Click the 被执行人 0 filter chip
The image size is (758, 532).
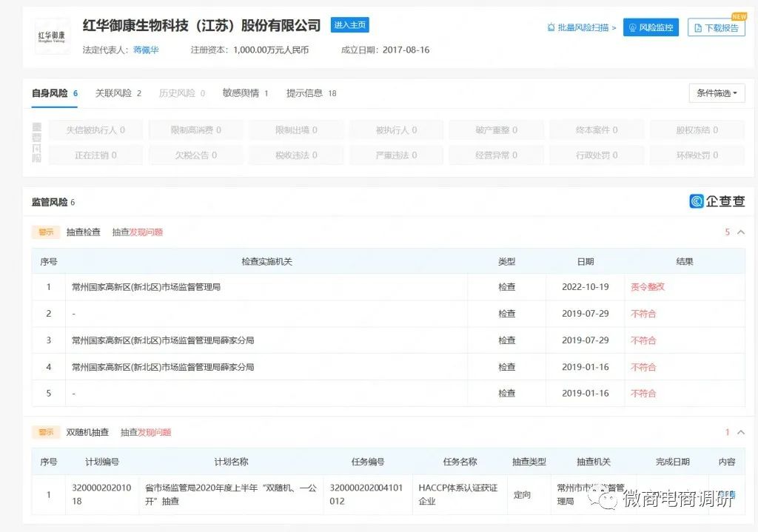click(397, 130)
